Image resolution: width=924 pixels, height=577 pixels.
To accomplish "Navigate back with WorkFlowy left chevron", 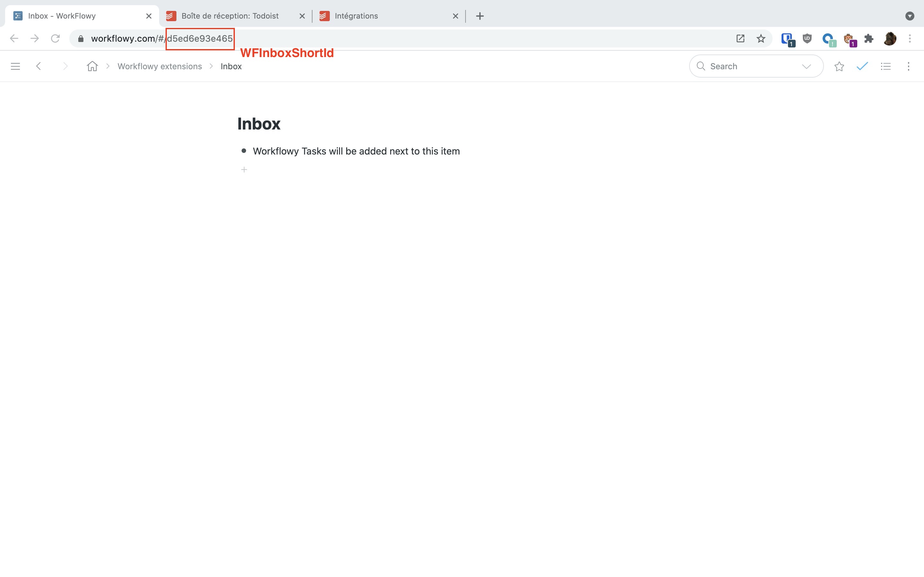I will point(38,66).
